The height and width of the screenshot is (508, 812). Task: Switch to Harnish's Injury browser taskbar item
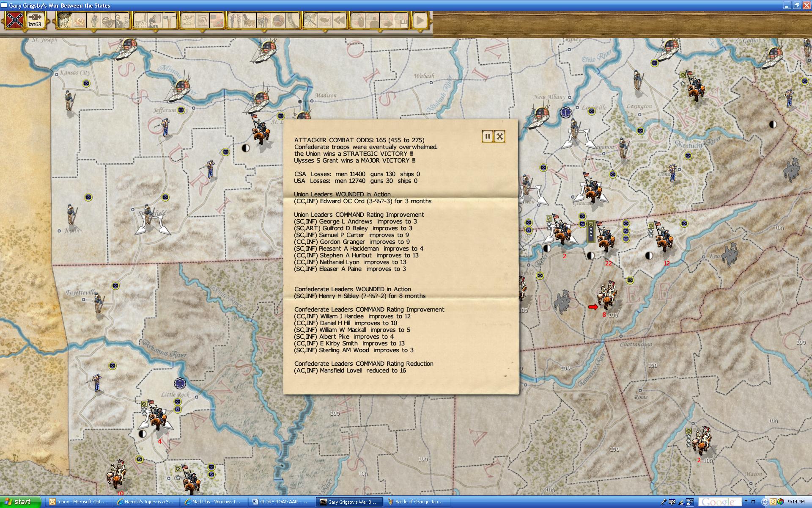click(x=145, y=502)
